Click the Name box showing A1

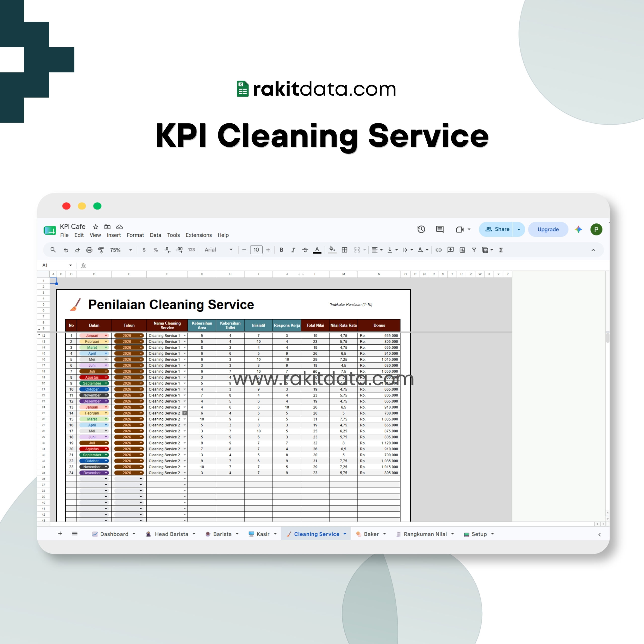pyautogui.click(x=57, y=265)
